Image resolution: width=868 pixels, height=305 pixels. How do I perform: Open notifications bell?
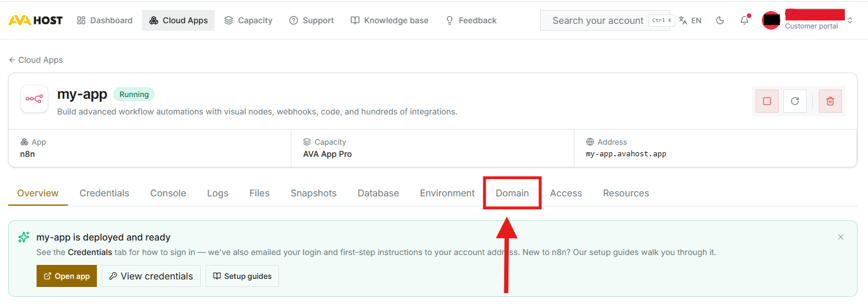[x=744, y=20]
